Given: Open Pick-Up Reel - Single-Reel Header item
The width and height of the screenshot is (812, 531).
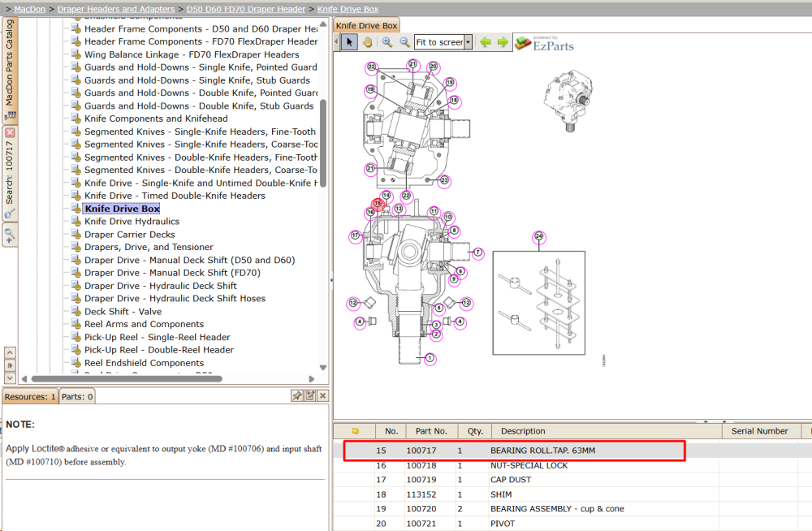Looking at the screenshot, I should click(157, 337).
